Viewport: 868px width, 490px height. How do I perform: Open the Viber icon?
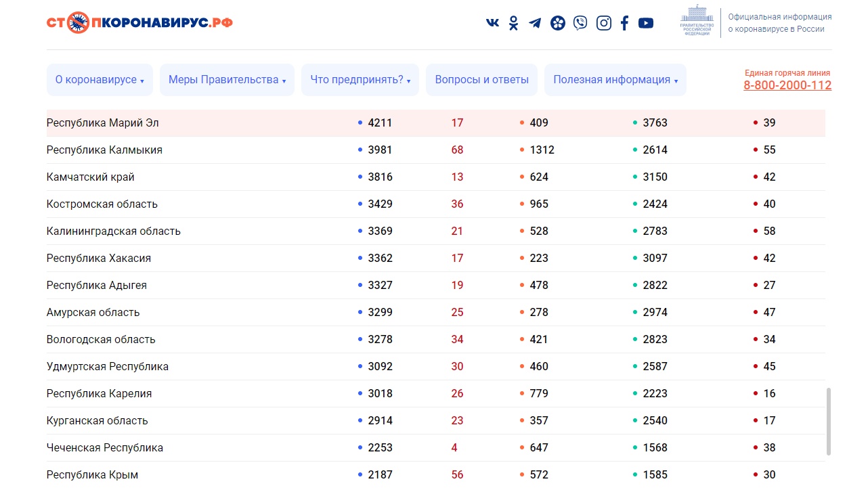click(580, 23)
